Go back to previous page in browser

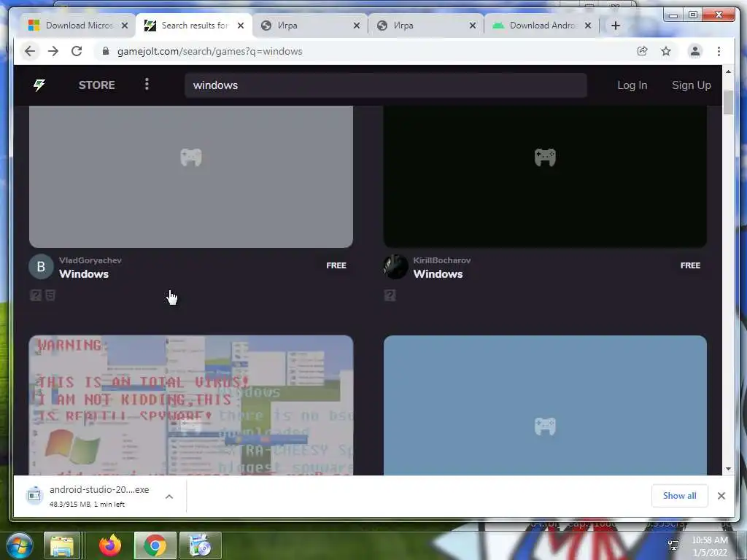29,51
